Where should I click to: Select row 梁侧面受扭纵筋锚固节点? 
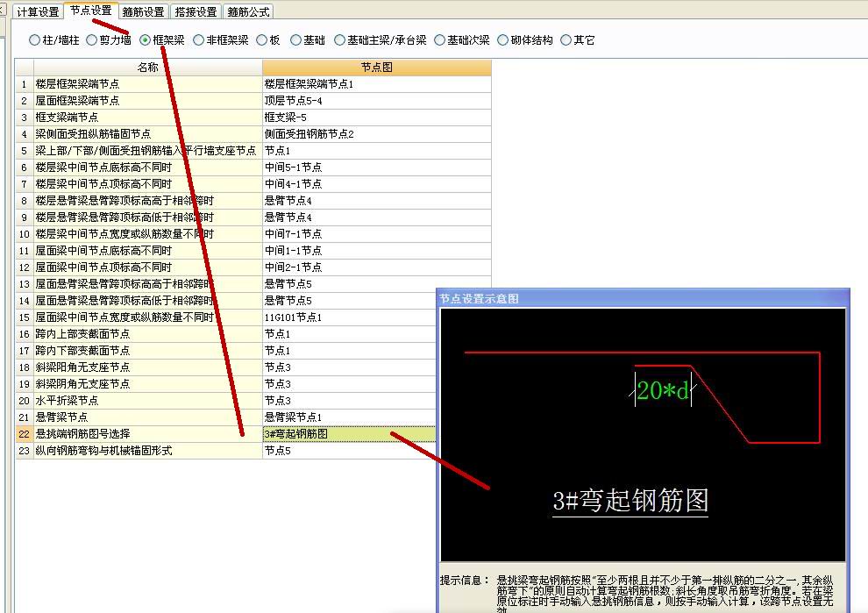[148, 134]
